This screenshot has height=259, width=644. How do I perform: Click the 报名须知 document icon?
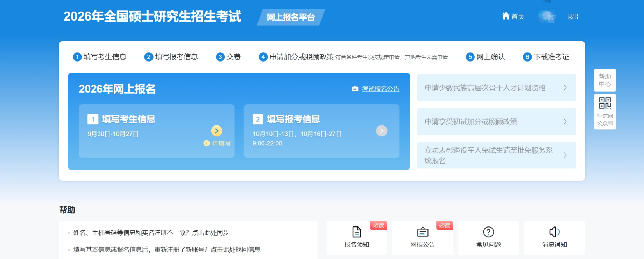click(356, 232)
